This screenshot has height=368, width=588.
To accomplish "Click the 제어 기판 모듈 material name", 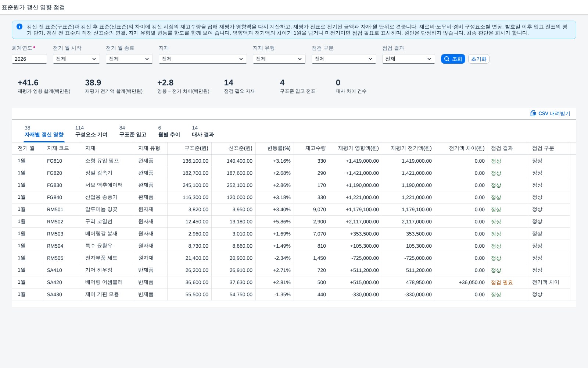I will (102, 294).
